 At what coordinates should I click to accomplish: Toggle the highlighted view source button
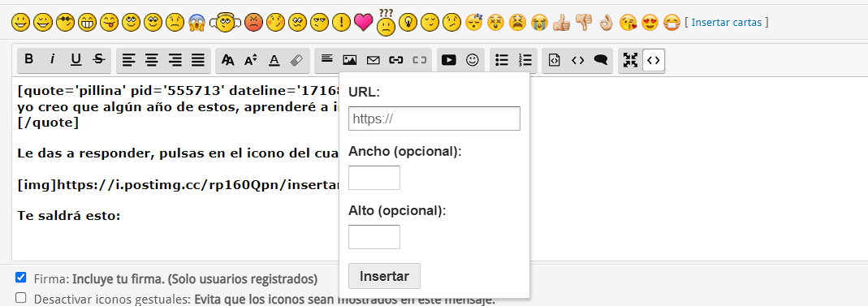pos(653,60)
